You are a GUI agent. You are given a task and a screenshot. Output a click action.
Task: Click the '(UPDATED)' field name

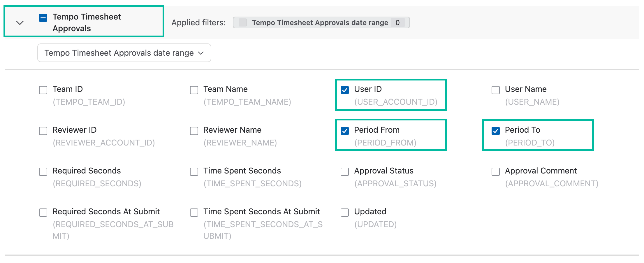coord(375,224)
